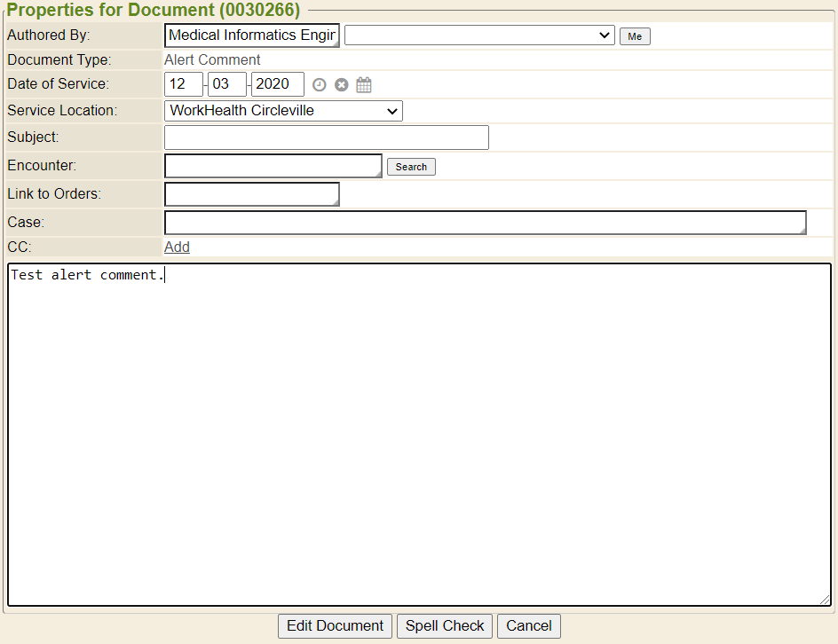Click the month field showing 12

pyautogui.click(x=184, y=84)
